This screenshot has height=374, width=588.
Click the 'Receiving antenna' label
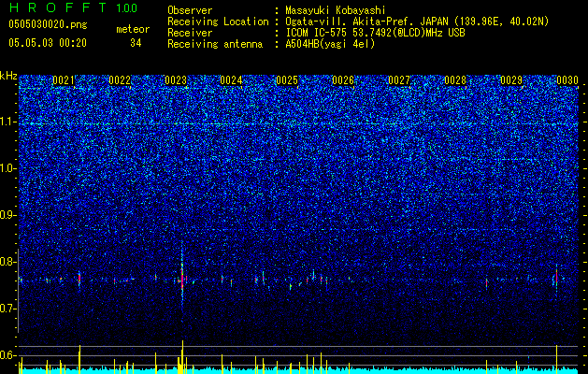215,44
